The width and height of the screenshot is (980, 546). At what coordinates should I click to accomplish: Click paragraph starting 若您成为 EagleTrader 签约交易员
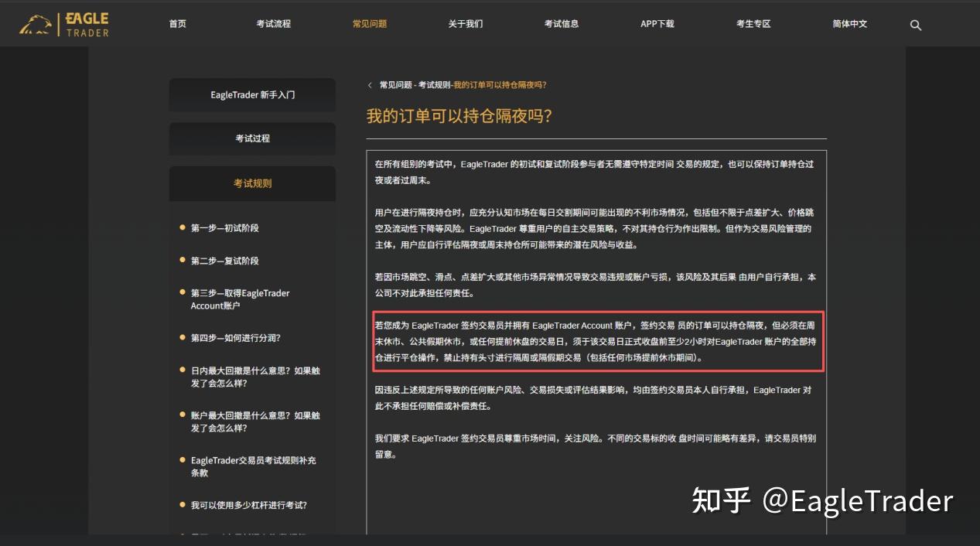[594, 342]
